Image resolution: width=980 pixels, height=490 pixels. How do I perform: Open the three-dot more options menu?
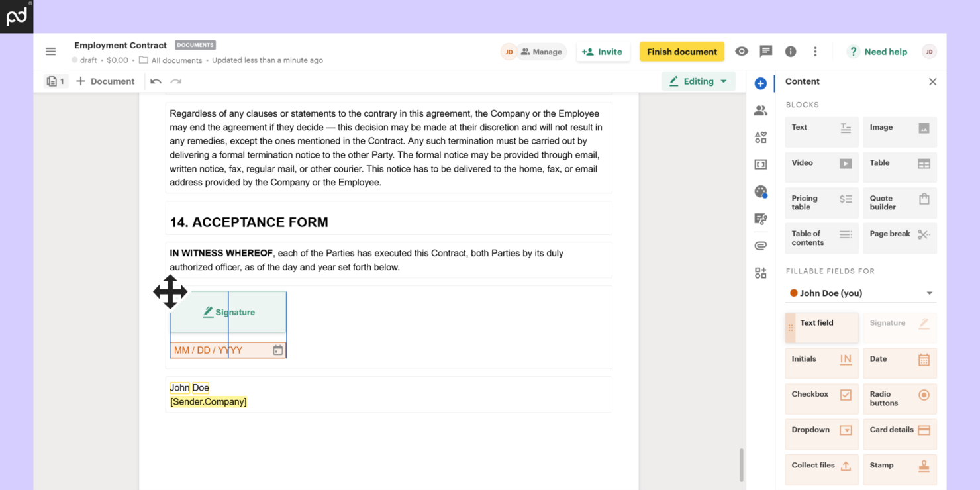815,52
